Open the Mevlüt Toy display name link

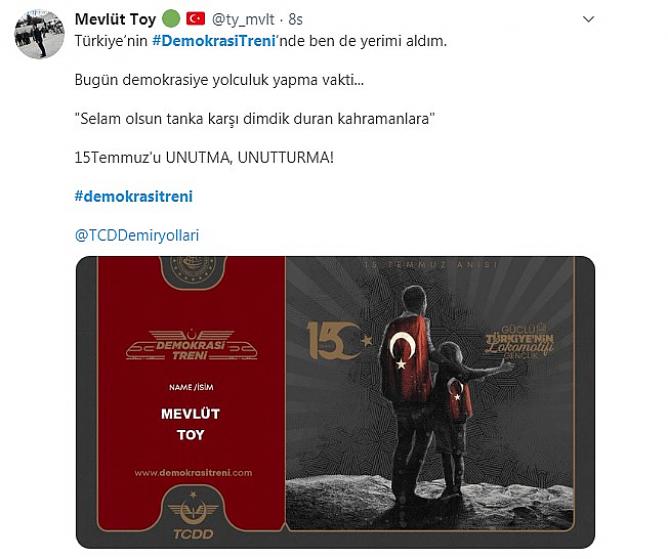point(115,19)
